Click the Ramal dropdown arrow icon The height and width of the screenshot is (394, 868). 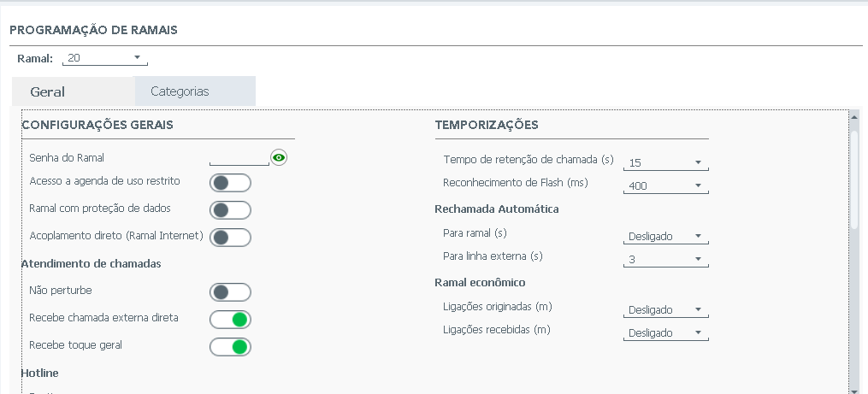pyautogui.click(x=138, y=57)
